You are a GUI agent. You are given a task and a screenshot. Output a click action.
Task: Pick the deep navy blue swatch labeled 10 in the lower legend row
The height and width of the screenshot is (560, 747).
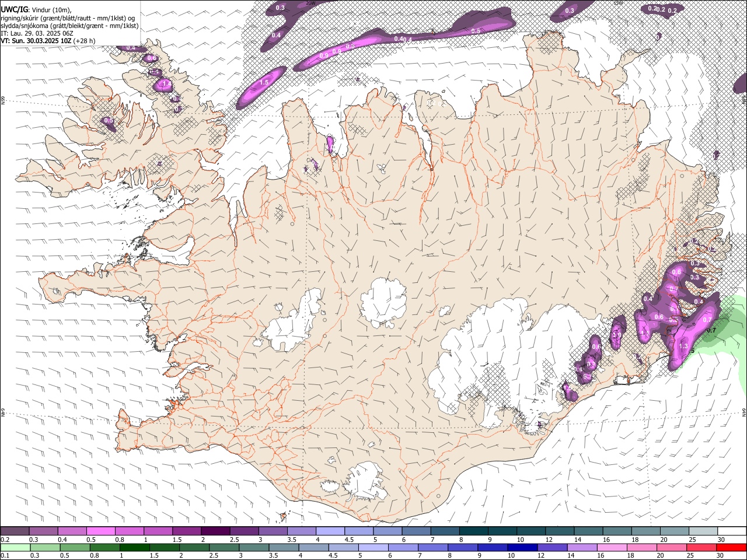pyautogui.click(x=521, y=547)
